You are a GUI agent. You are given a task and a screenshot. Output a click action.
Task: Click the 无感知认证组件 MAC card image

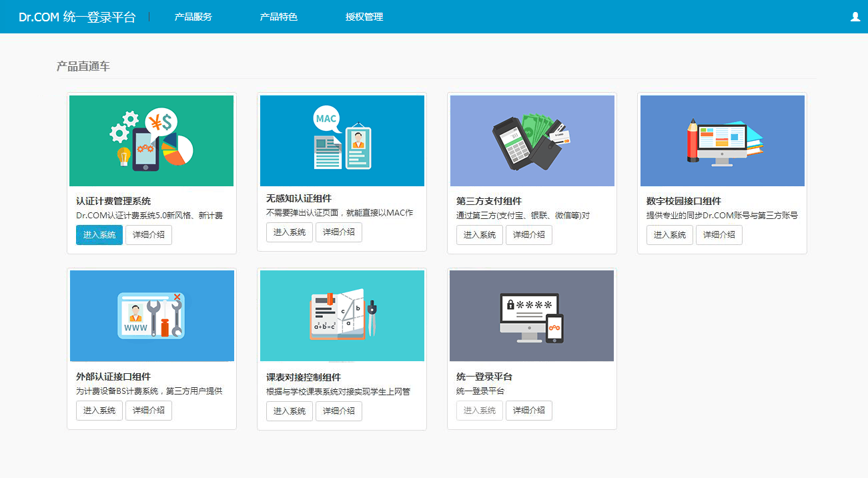tap(342, 141)
